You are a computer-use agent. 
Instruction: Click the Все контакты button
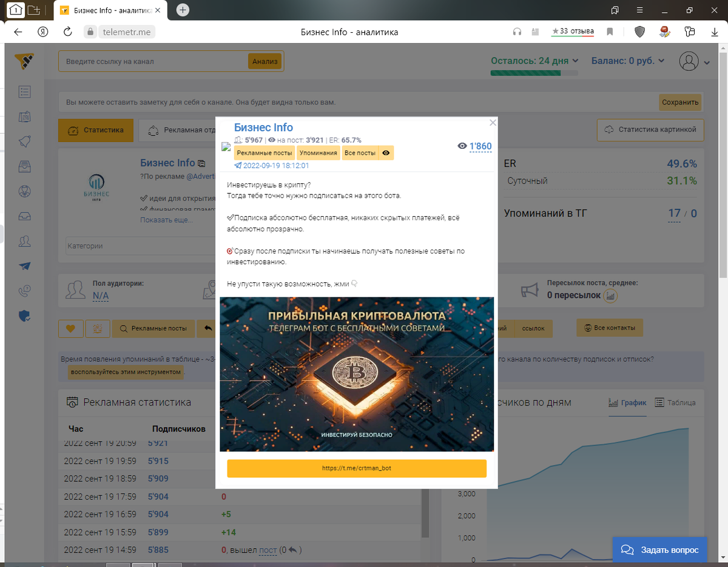point(610,328)
